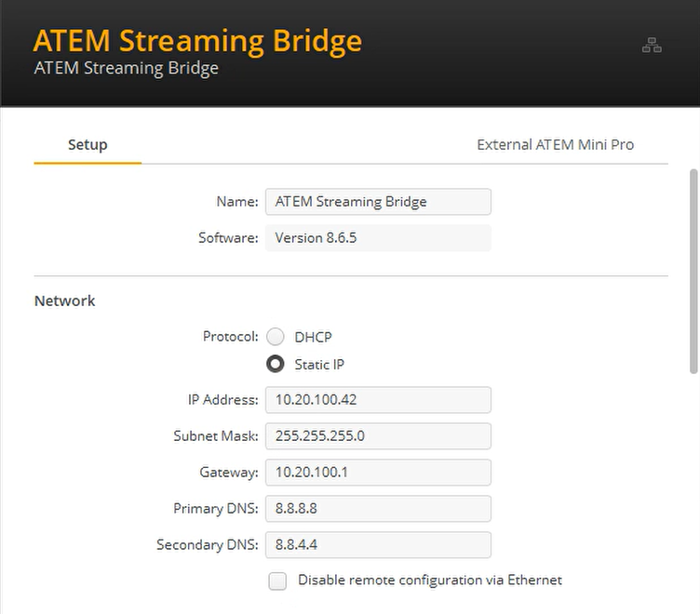The height and width of the screenshot is (614, 700).
Task: Select the DHCP protocol radio button
Action: tap(275, 337)
